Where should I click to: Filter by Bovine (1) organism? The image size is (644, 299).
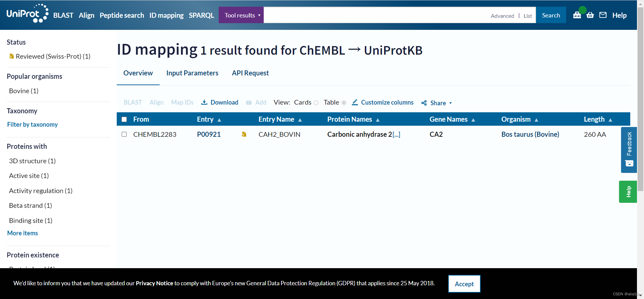pyautogui.click(x=23, y=91)
